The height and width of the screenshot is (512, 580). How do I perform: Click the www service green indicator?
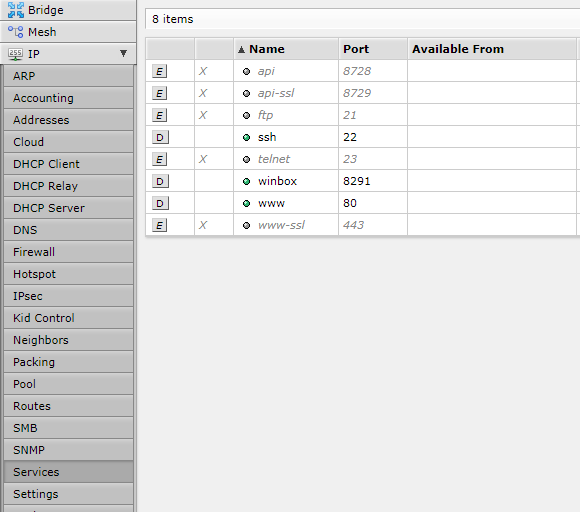pyautogui.click(x=246, y=203)
